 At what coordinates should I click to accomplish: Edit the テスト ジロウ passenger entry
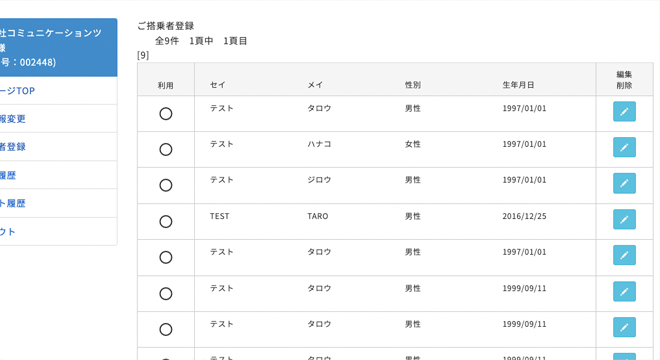pyautogui.click(x=624, y=183)
